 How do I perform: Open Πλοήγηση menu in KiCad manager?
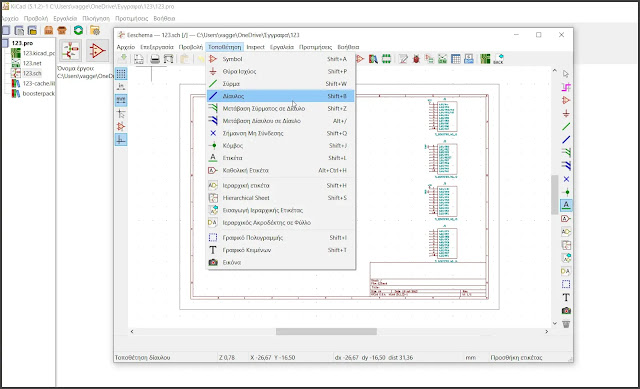coord(96,18)
